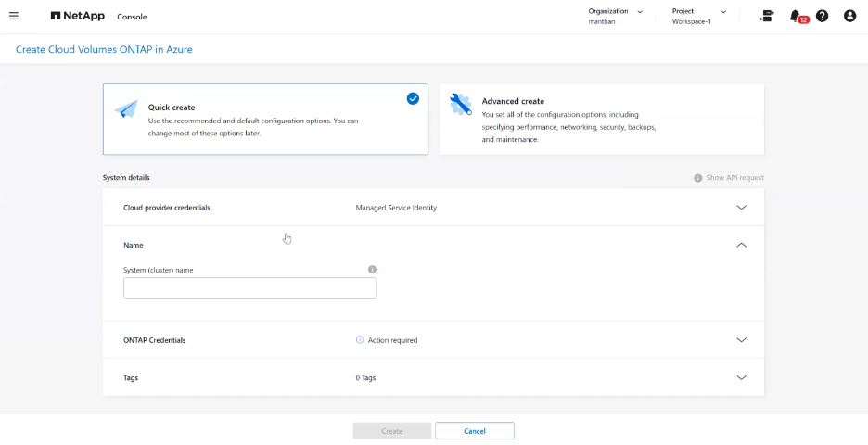Select the Advanced create option card
Screen dimensions: 868x445
(602, 120)
